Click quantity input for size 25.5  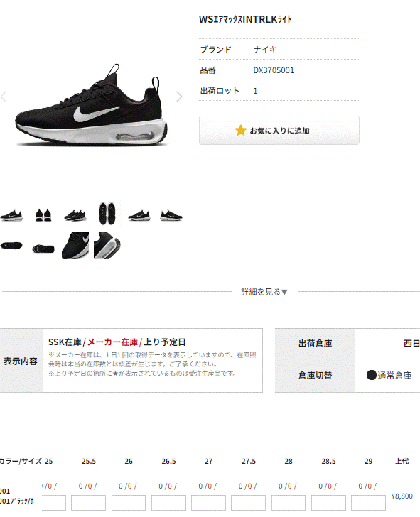point(88,503)
